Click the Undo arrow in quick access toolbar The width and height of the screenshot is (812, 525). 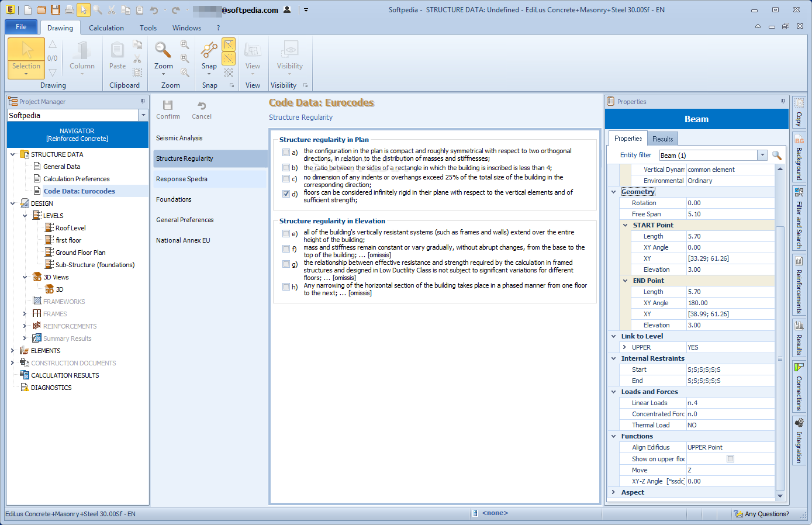click(154, 10)
